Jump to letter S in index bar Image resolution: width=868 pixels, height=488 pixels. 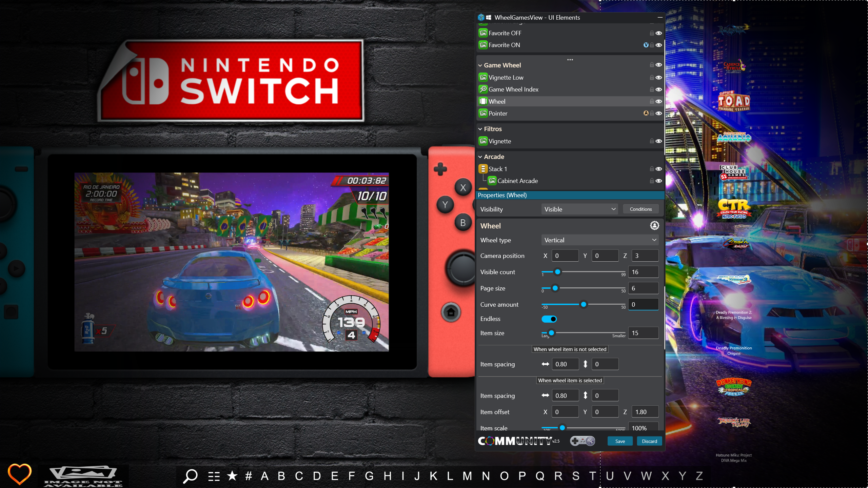[x=576, y=476]
